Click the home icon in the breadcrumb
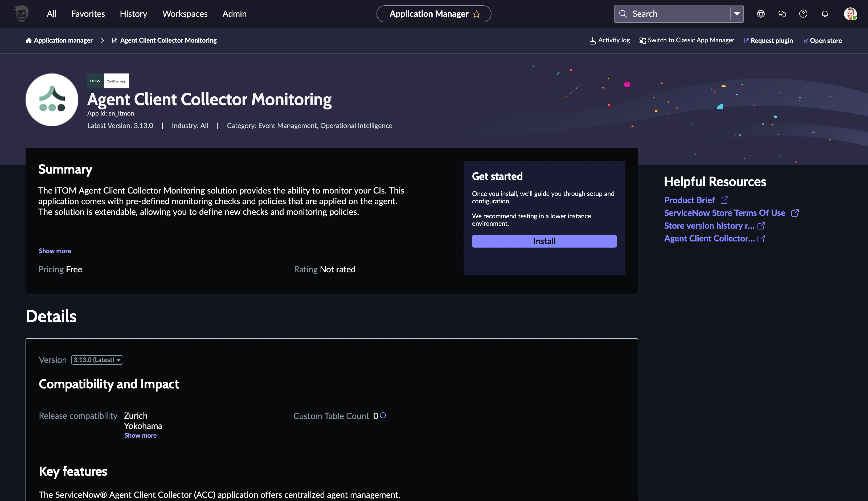The width and height of the screenshot is (868, 501). point(28,41)
